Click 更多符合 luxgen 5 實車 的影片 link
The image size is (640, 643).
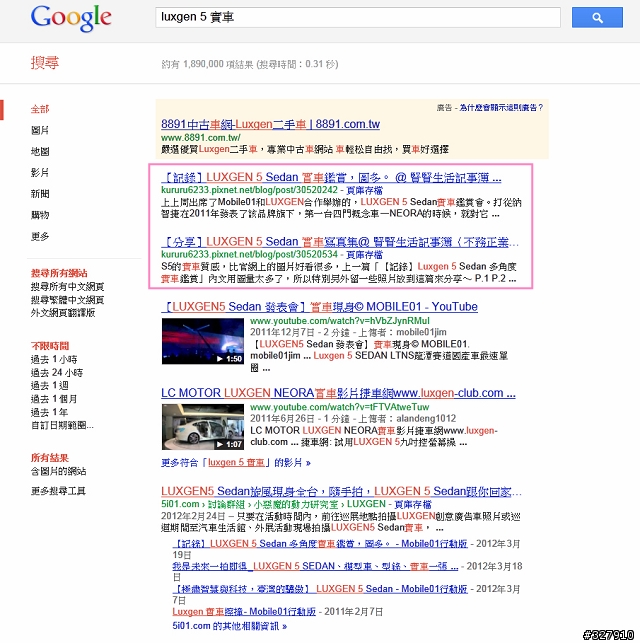click(x=236, y=463)
